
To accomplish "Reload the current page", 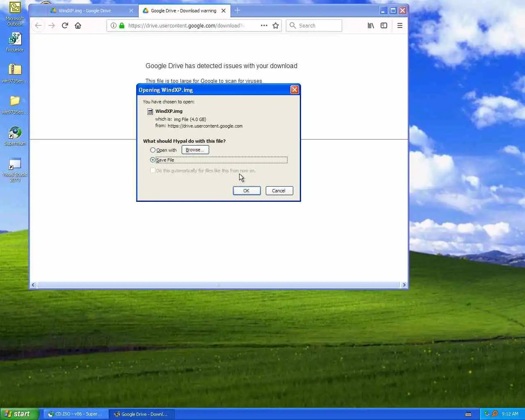I will click(x=65, y=25).
